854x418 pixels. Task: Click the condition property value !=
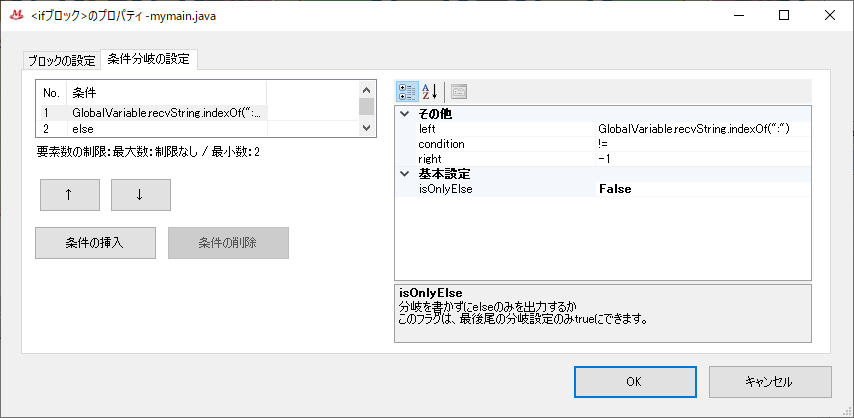coord(702,144)
